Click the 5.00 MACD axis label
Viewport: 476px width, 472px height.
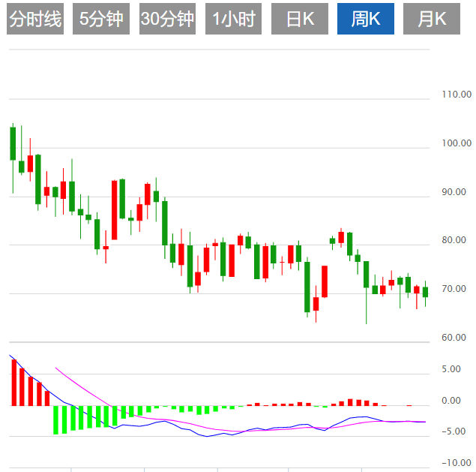451,369
